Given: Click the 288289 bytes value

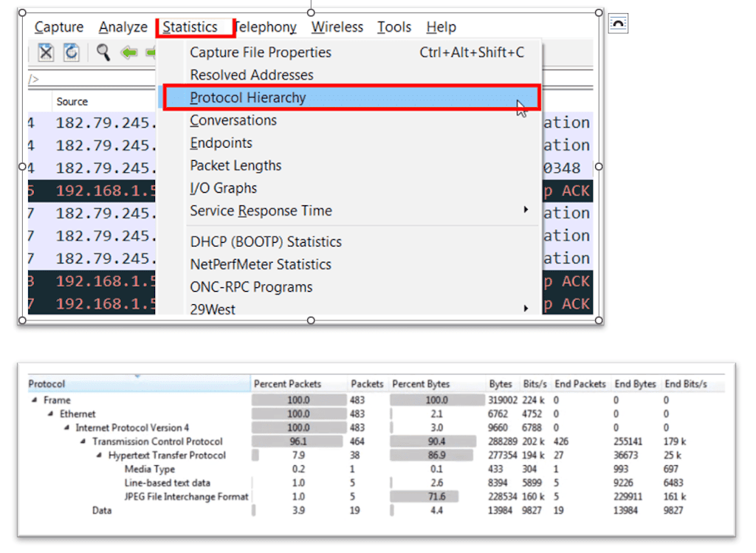Looking at the screenshot, I should (502, 442).
